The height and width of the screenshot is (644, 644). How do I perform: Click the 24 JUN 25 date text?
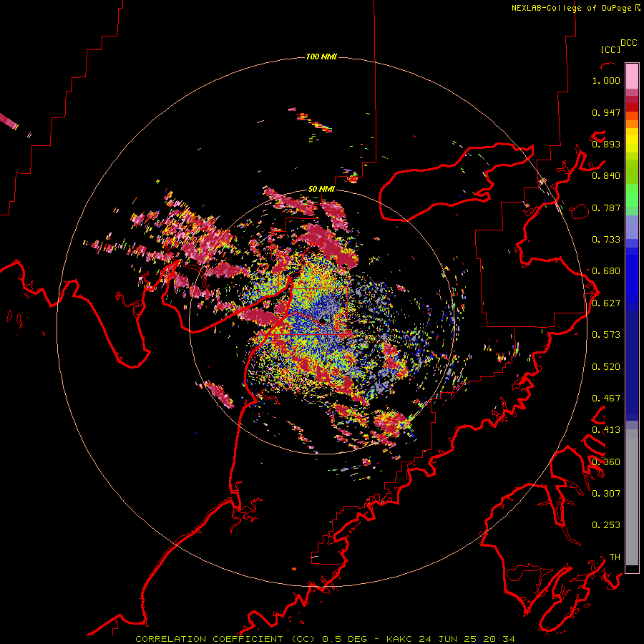449,639
